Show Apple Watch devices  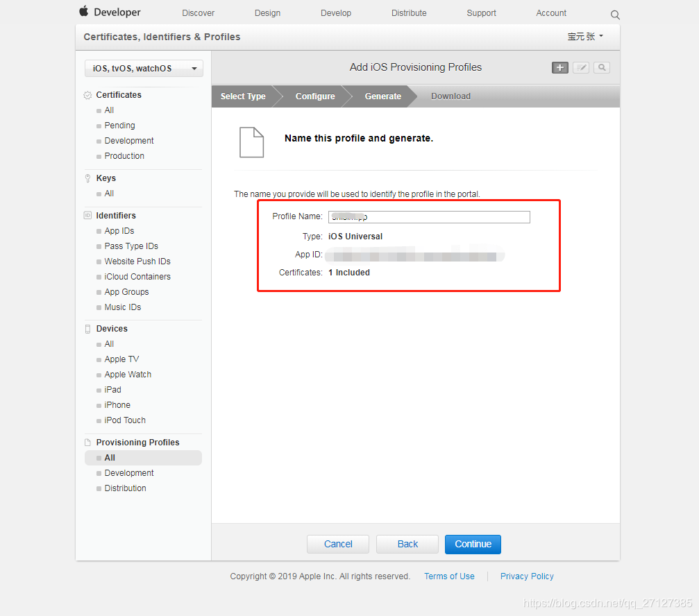[128, 375]
